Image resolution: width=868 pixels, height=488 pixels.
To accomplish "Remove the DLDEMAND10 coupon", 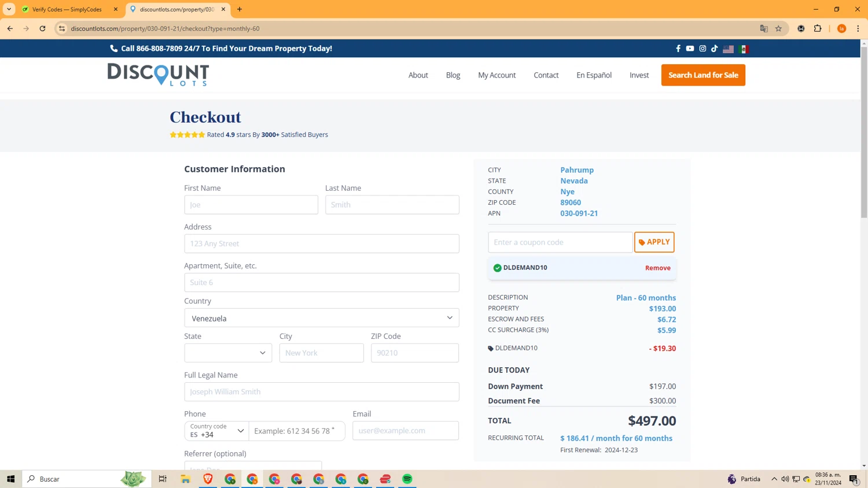I will [658, 268].
